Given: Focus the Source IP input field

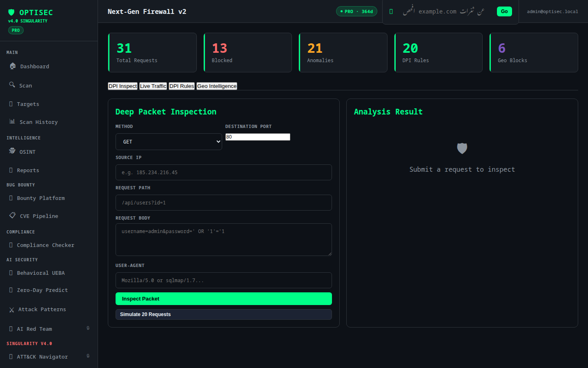Looking at the screenshot, I should 224,172.
